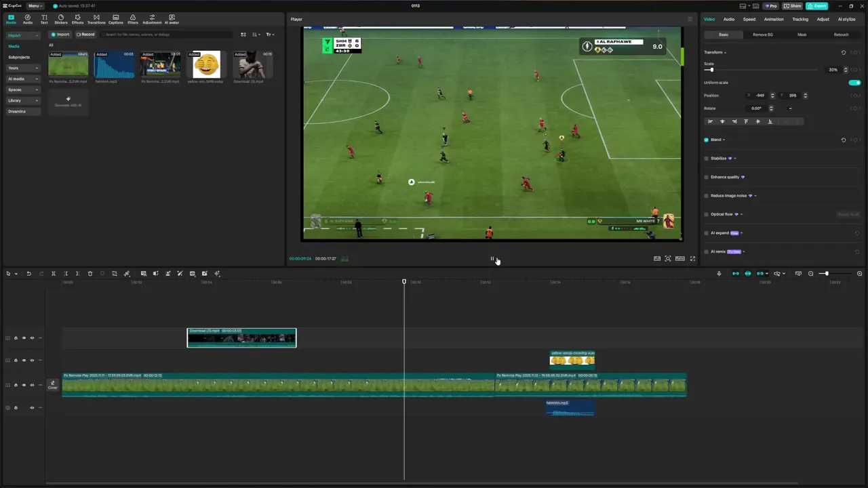Undo the last edit in timeline toolbar

pyautogui.click(x=29, y=274)
